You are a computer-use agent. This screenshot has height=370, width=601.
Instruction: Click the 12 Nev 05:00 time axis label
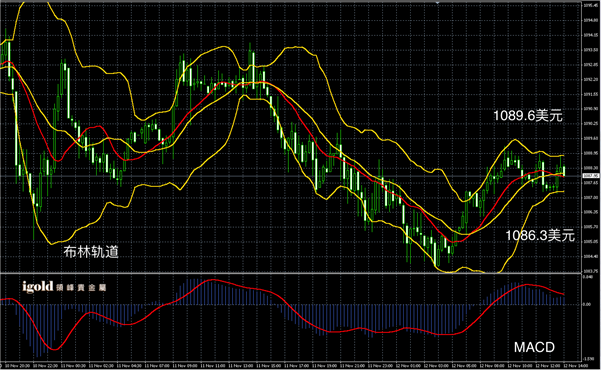tap(465, 366)
